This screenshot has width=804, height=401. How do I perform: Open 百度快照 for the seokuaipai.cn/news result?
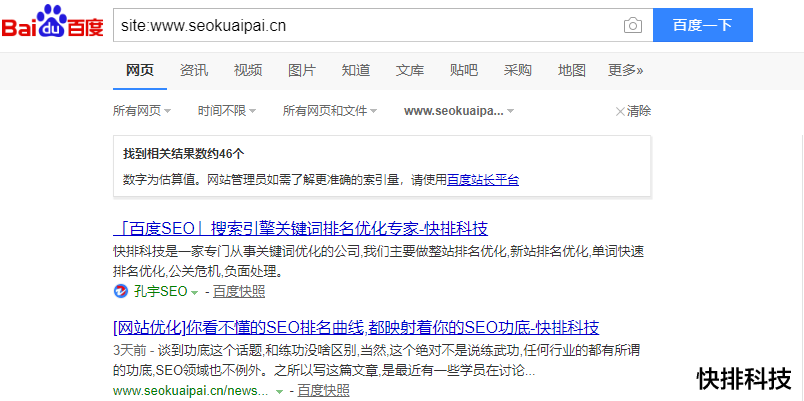(x=324, y=391)
